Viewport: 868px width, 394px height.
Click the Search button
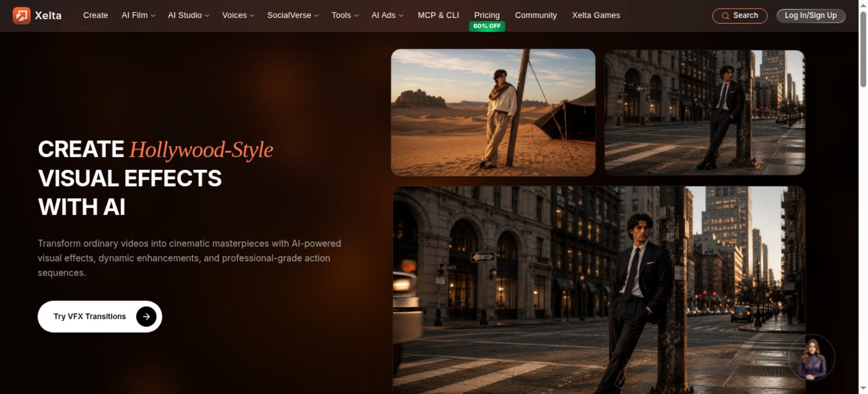[740, 16]
